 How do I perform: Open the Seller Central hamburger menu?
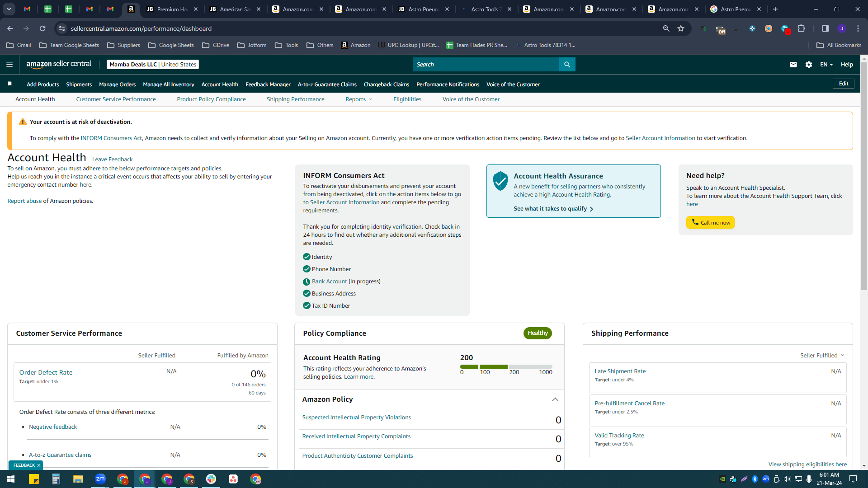[9, 65]
